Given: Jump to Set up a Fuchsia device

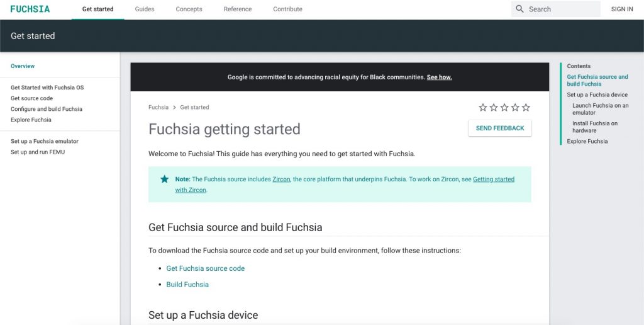Looking at the screenshot, I should click(x=597, y=94).
